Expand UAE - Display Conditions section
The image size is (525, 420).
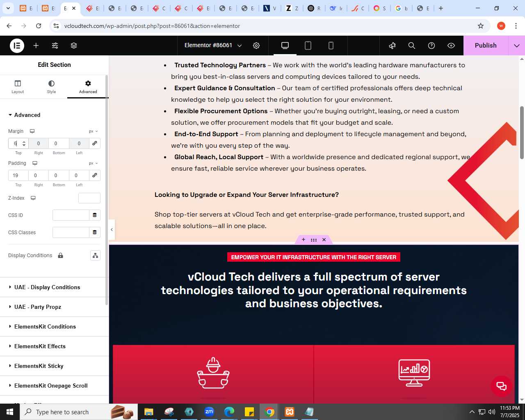(53, 287)
